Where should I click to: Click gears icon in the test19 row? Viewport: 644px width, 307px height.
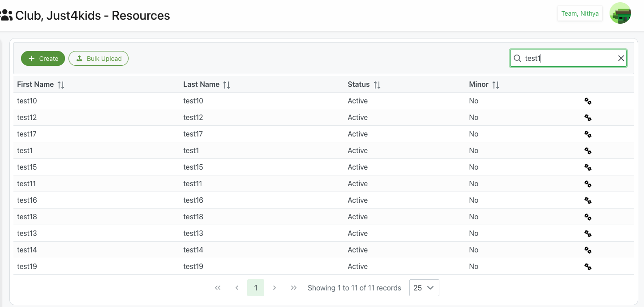tap(588, 267)
